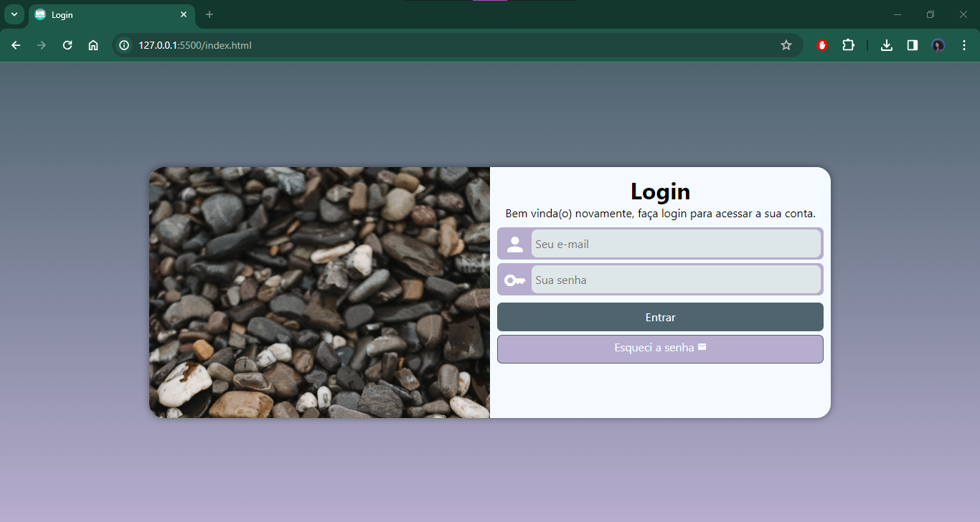The width and height of the screenshot is (980, 522).
Task: Click the Bem vinda(o) novamente welcome text
Action: [660, 214]
